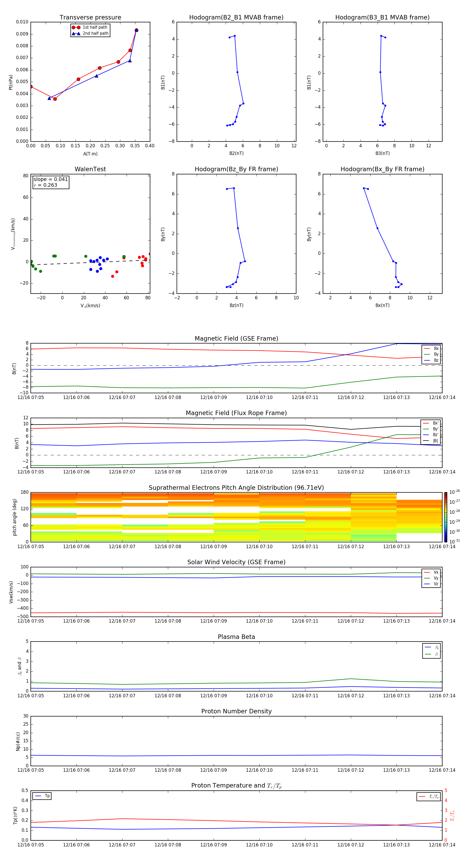Click the 'B2(nT)' x-axis label

pos(236,153)
